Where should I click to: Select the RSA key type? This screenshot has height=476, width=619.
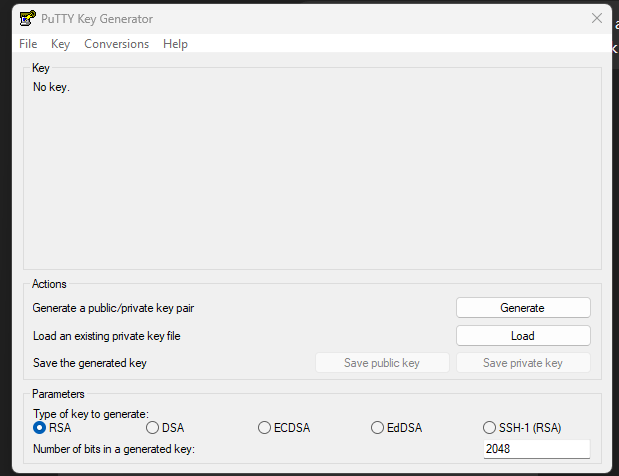click(52, 428)
